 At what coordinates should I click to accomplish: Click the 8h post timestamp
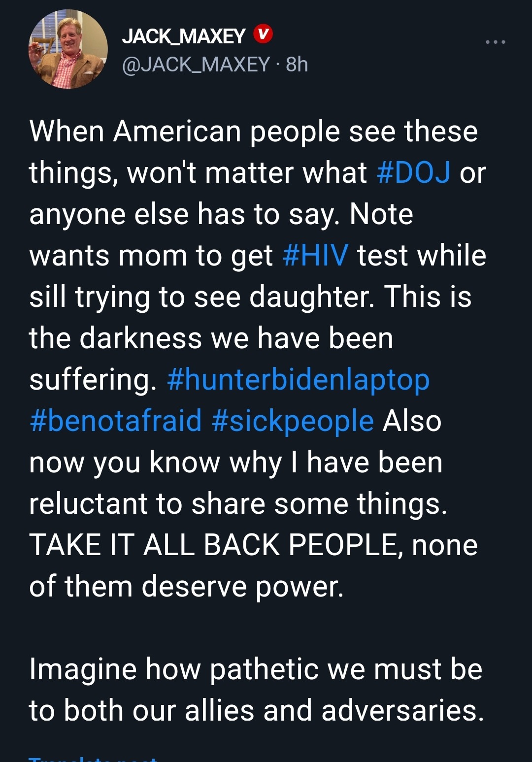click(x=297, y=65)
